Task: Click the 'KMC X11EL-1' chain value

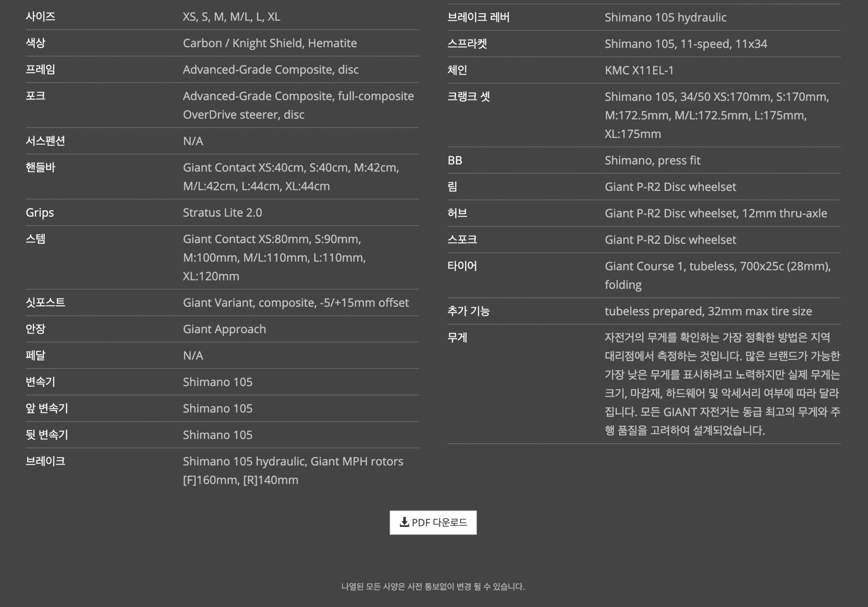Action: pyautogui.click(x=639, y=70)
